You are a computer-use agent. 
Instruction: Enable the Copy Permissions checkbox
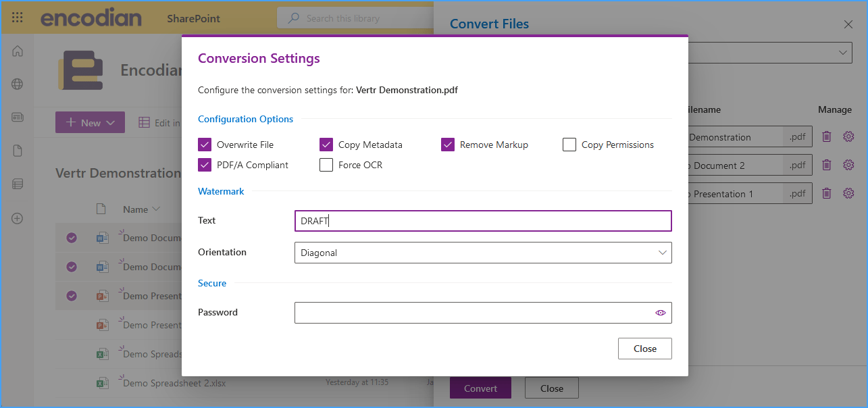point(569,144)
